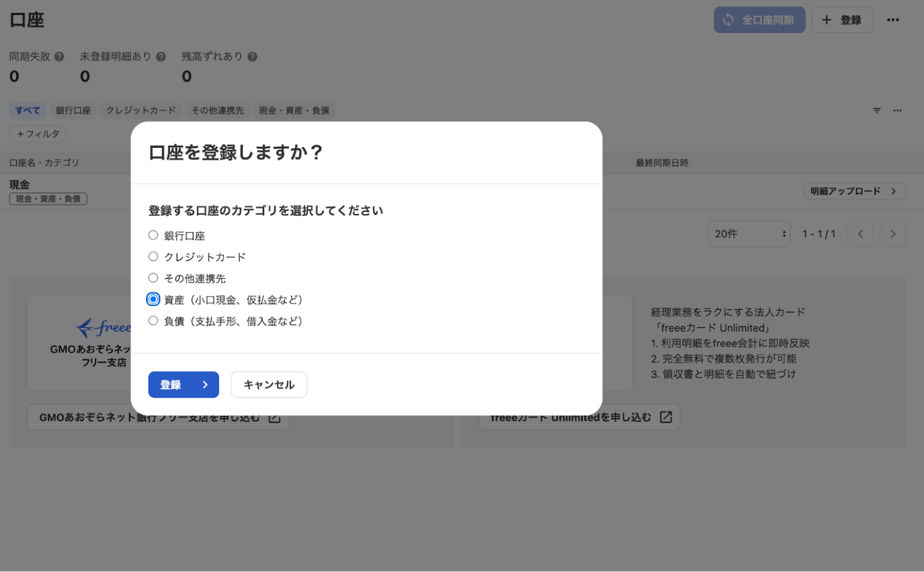Image resolution: width=924 pixels, height=572 pixels.
Task: Click the 最終同期日時 column header
Action: click(662, 163)
